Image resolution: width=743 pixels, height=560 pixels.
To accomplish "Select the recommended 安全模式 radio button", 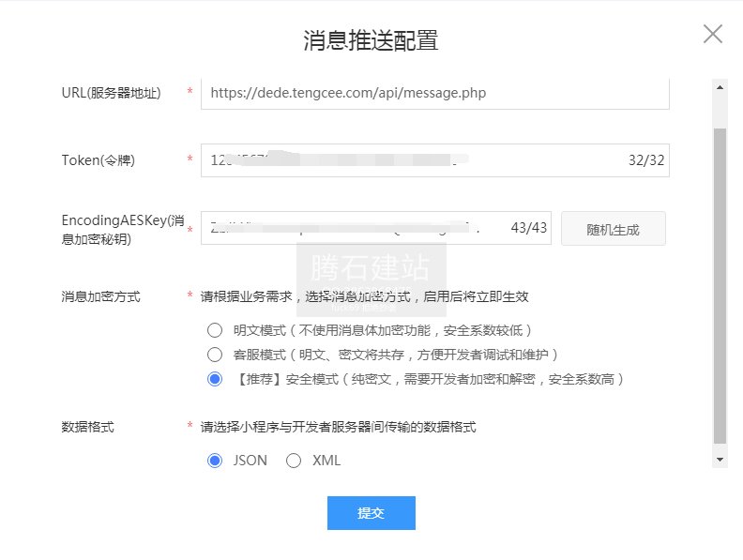I will (215, 379).
